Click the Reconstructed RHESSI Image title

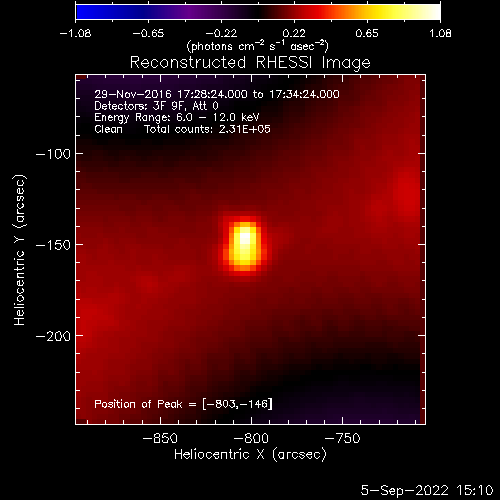(250, 62)
